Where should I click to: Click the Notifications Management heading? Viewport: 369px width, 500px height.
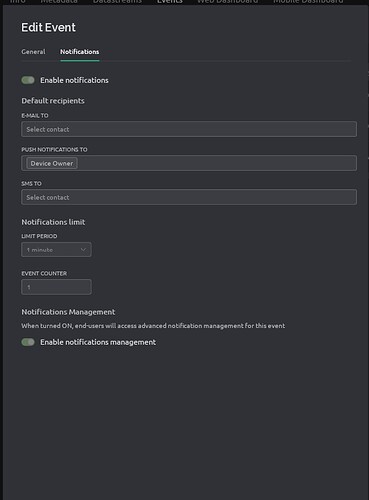68,312
